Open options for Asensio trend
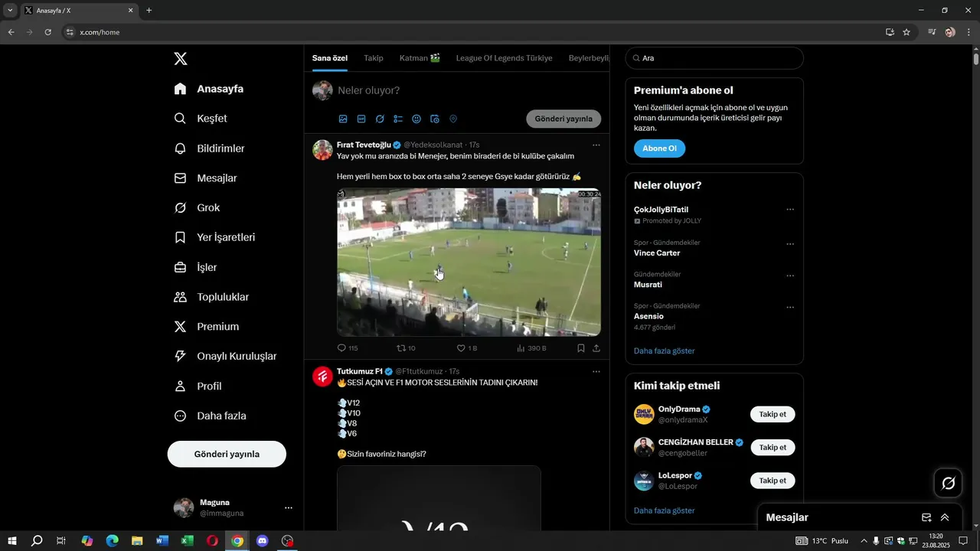 coord(790,308)
